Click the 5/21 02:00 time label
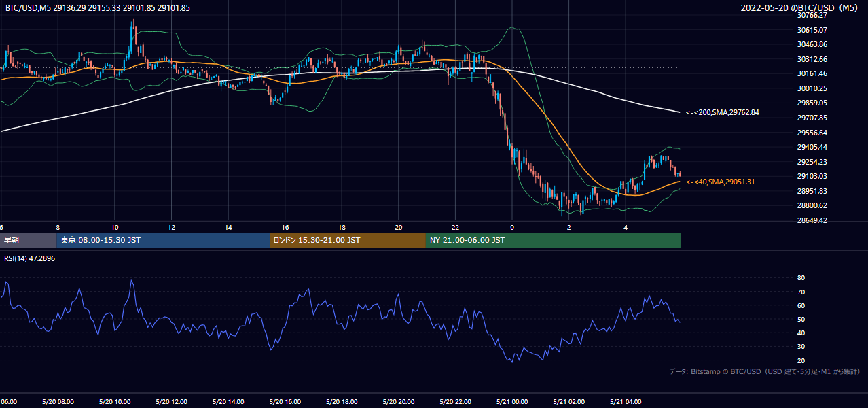The height and width of the screenshot is (408, 868). tap(568, 402)
